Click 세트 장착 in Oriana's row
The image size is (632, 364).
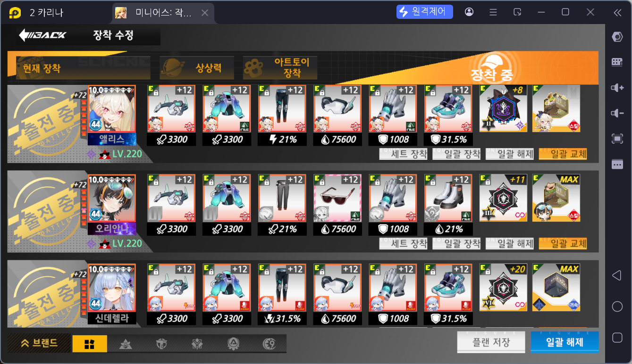[x=403, y=243]
